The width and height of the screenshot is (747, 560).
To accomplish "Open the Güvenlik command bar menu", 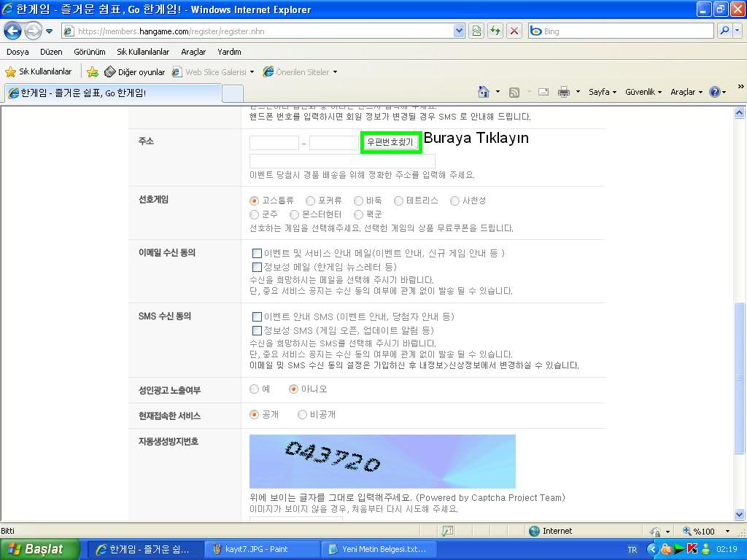I will pyautogui.click(x=643, y=92).
